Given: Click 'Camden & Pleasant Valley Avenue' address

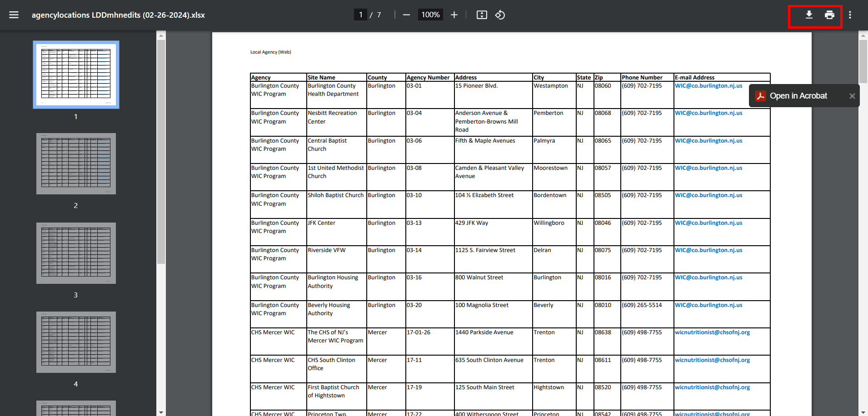Looking at the screenshot, I should (x=489, y=172).
